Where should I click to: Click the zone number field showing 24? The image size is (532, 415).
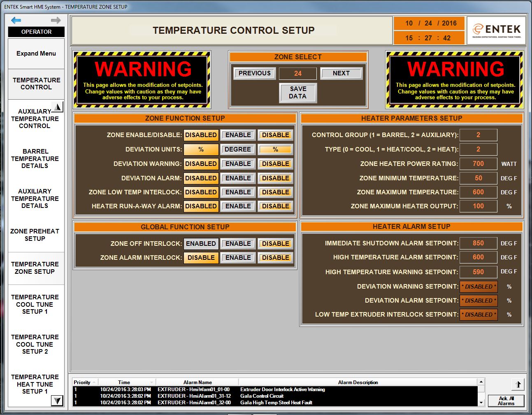pyautogui.click(x=297, y=73)
